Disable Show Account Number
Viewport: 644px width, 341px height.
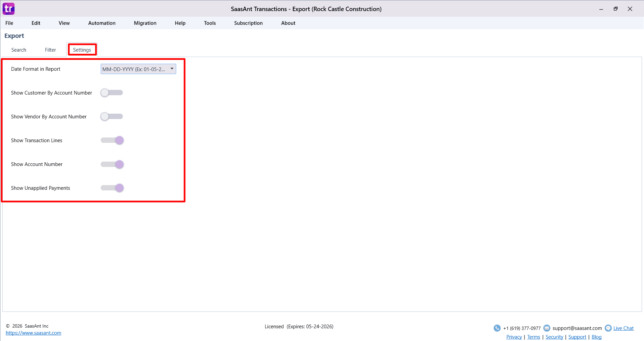[112, 164]
